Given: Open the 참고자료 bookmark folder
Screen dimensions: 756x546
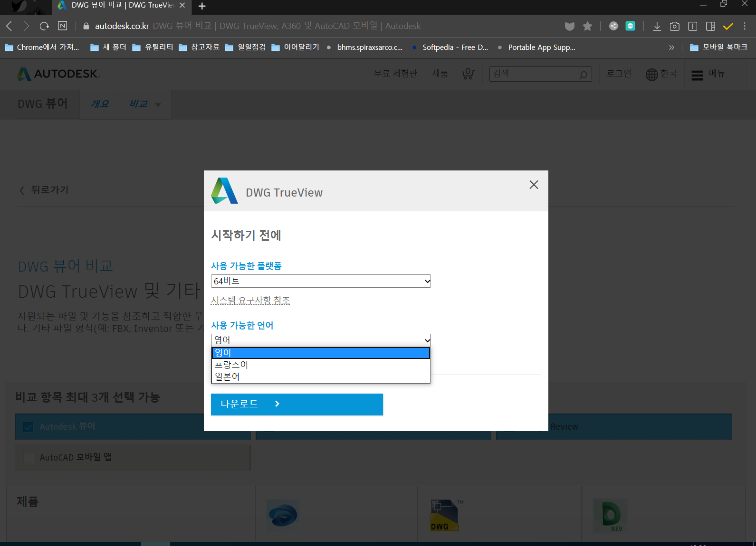Looking at the screenshot, I should click(x=199, y=47).
